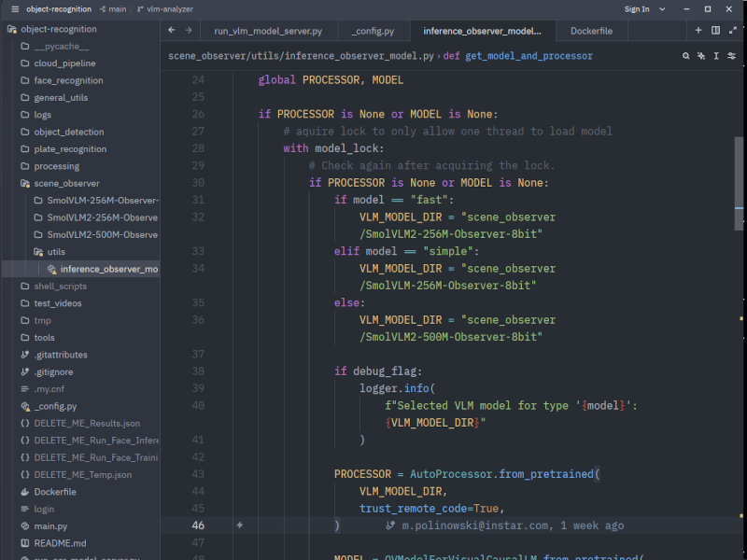
Task: Switch to the run_vlm_model_server.py tab
Action: (x=268, y=31)
